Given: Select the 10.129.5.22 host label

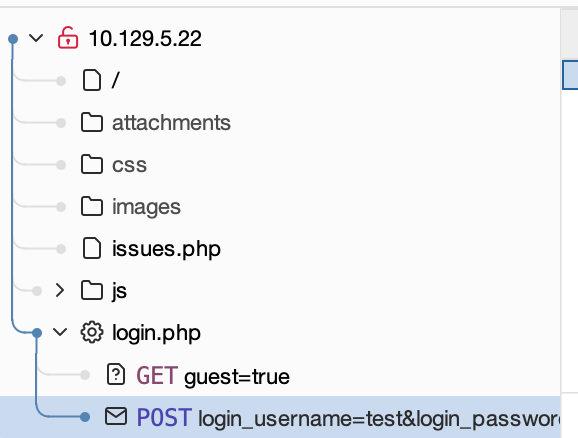Looking at the screenshot, I should coord(145,38).
